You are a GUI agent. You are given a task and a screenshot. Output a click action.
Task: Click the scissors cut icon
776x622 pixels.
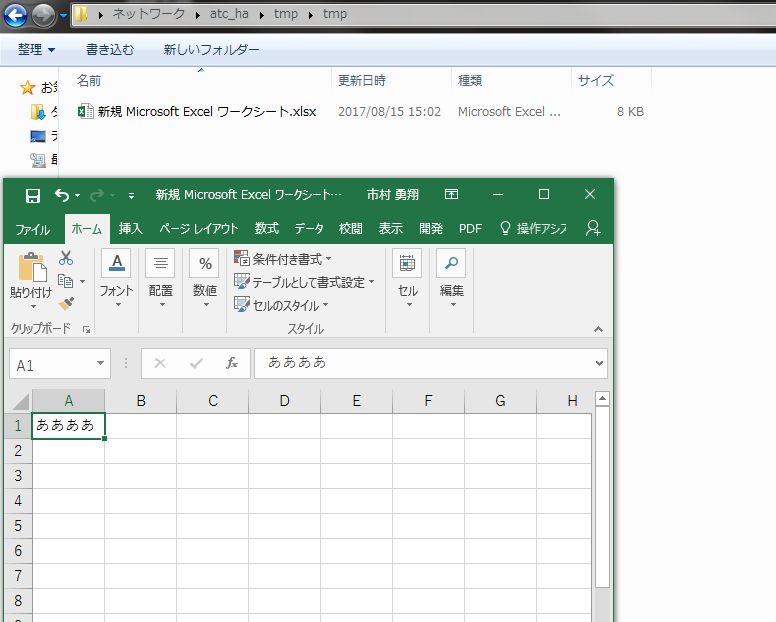(x=66, y=258)
